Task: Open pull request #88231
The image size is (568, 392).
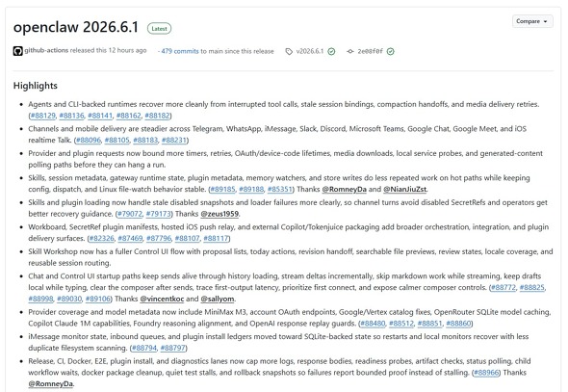Action: click(x=174, y=140)
